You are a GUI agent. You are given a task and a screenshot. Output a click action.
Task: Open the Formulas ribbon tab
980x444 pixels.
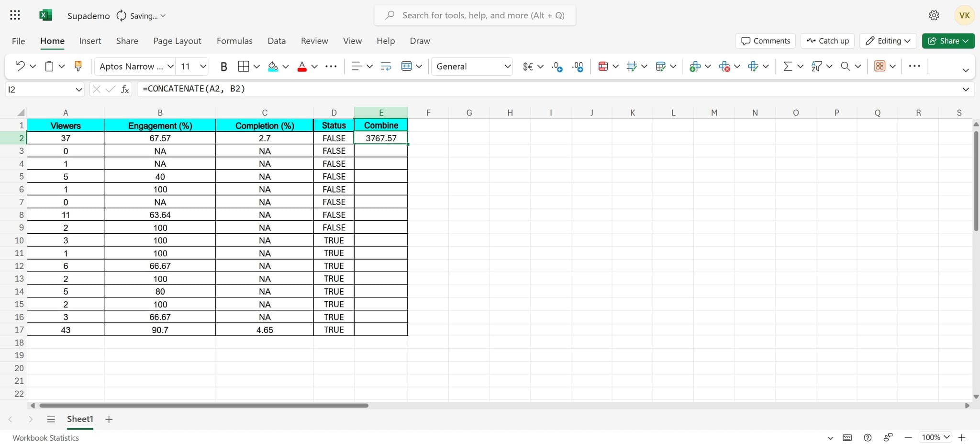pos(234,41)
